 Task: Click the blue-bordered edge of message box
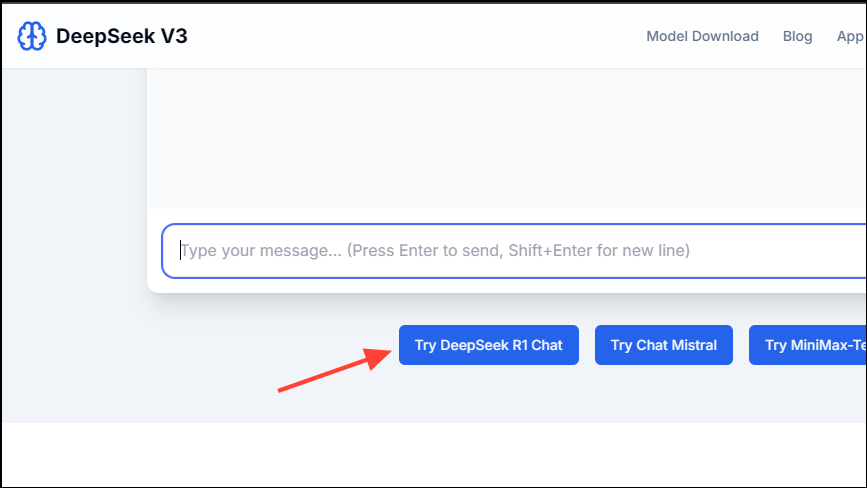click(163, 251)
